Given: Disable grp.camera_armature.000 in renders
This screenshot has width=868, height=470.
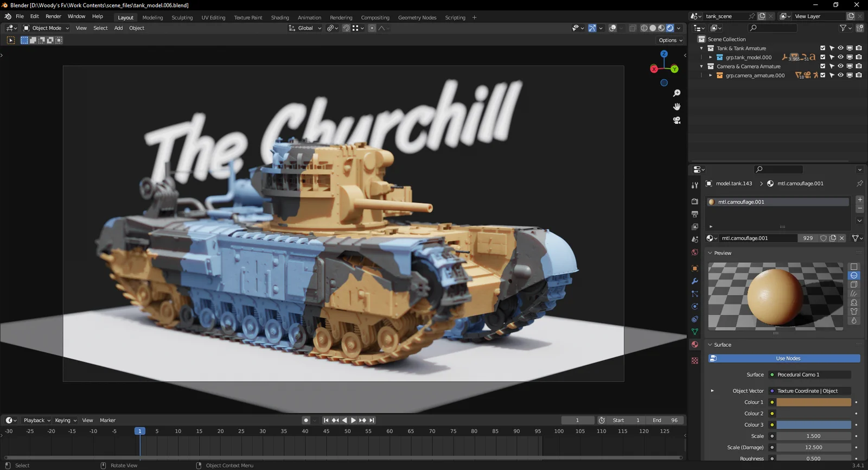Looking at the screenshot, I should pyautogui.click(x=859, y=75).
